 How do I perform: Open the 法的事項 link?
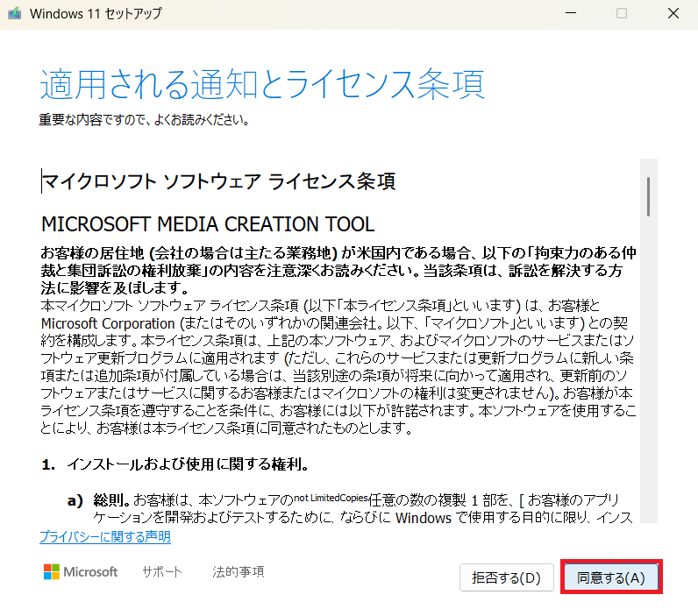(x=239, y=571)
